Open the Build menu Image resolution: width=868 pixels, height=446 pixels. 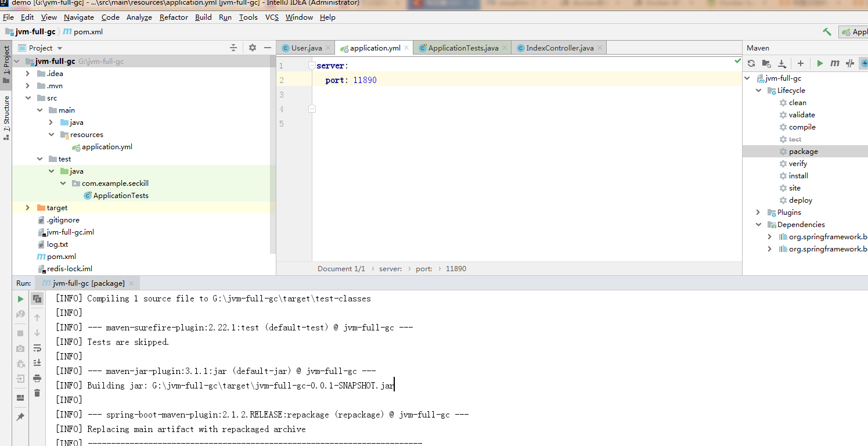pos(203,17)
